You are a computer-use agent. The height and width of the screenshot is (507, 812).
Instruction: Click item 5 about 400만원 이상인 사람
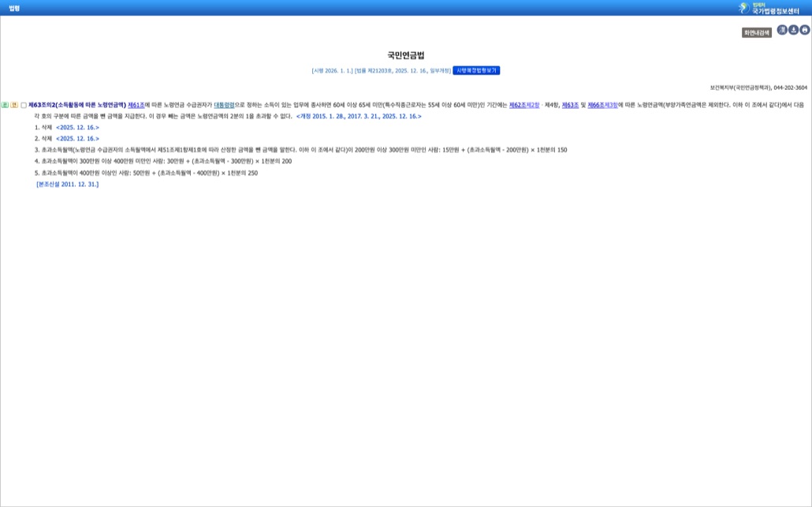tap(146, 173)
